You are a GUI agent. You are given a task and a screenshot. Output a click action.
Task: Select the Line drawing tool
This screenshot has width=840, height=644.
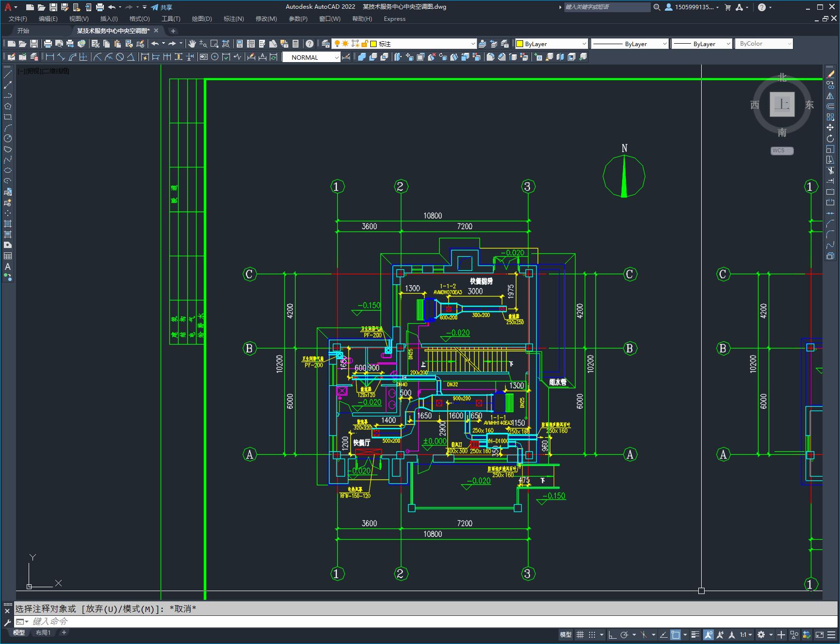(8, 74)
